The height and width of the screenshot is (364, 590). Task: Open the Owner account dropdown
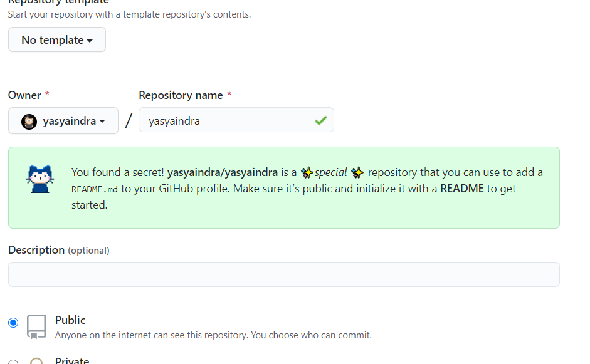pyautogui.click(x=63, y=121)
